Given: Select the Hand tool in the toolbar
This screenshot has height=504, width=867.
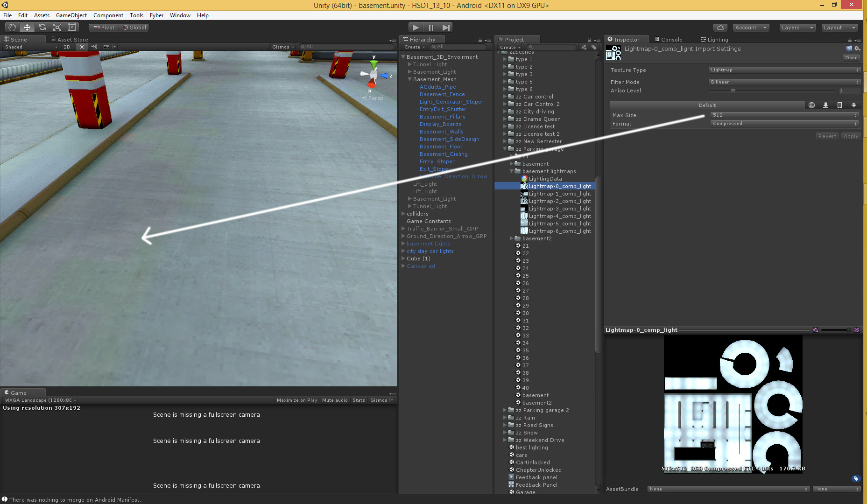Looking at the screenshot, I should 12,27.
